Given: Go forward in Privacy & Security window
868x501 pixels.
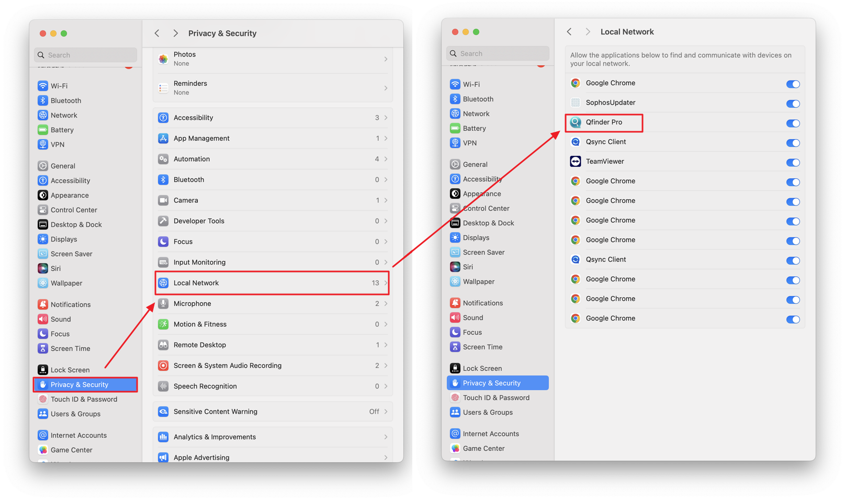Looking at the screenshot, I should 175,33.
